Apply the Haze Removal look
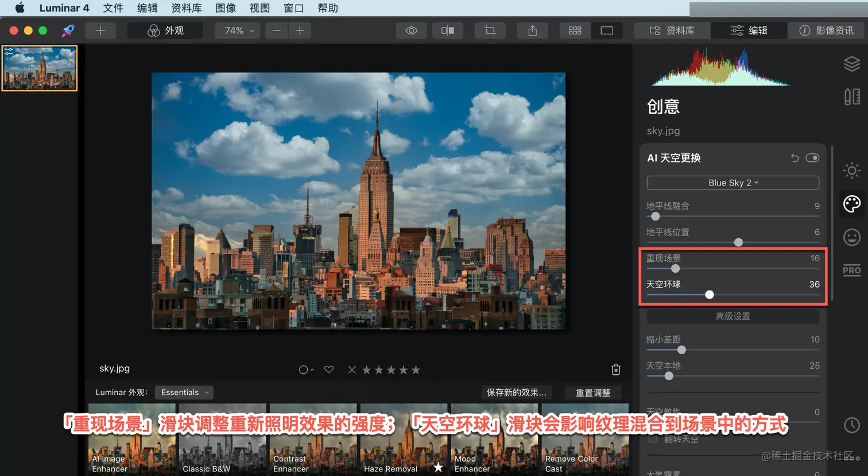This screenshot has width=868, height=476. 404,440
